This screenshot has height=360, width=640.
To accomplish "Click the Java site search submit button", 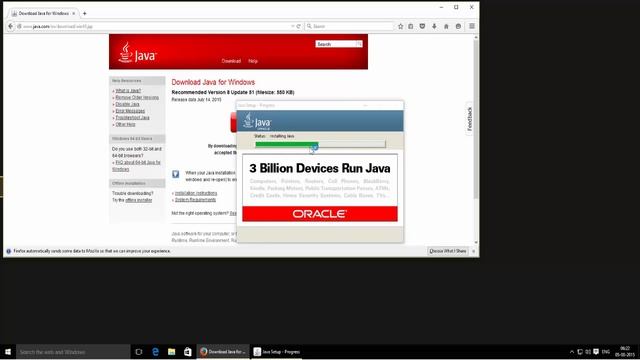I will 359,44.
